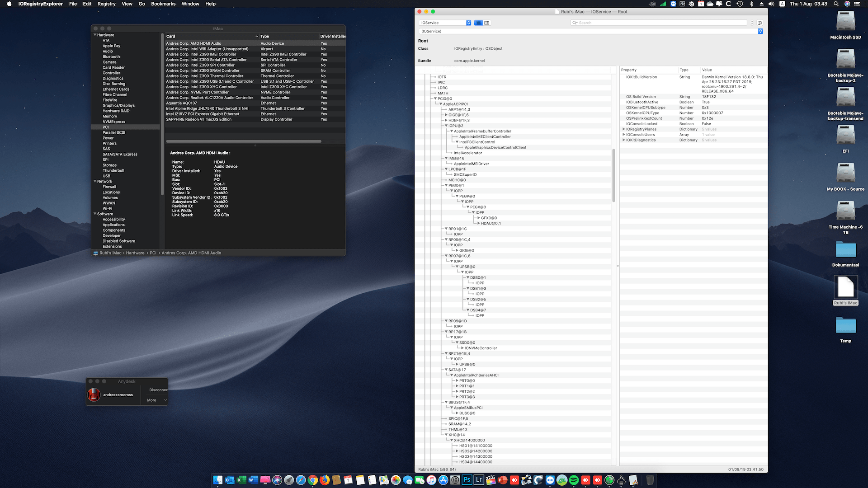The image size is (868, 488).
Task: Launch Safari from the Dock
Action: click(301, 480)
